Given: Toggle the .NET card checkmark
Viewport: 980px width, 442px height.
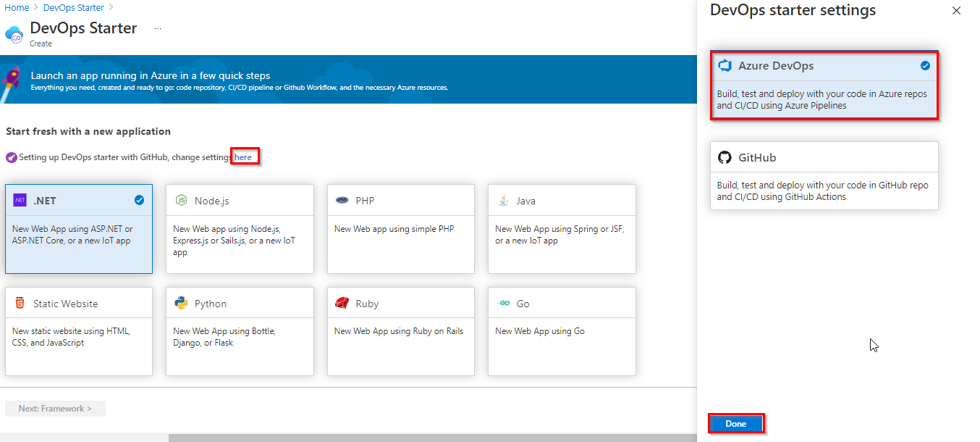Looking at the screenshot, I should tap(139, 200).
